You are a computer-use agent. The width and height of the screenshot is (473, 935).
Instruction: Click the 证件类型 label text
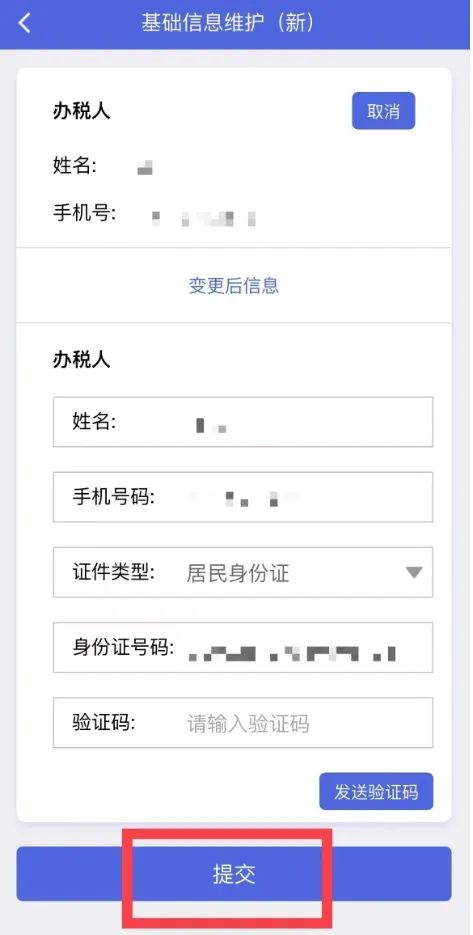113,572
